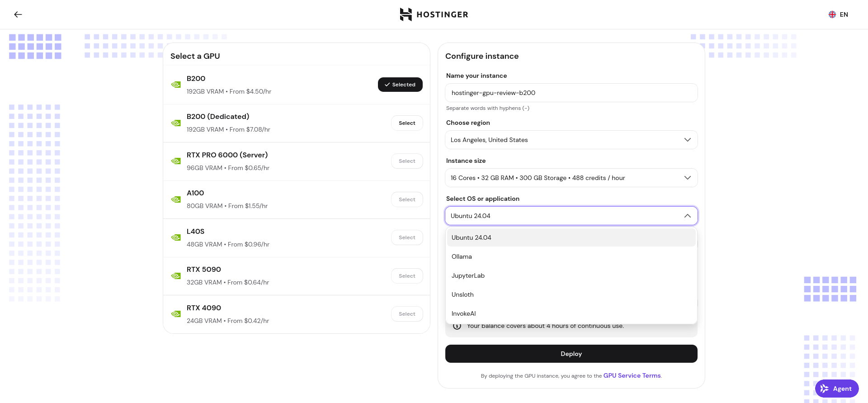Image resolution: width=868 pixels, height=403 pixels.
Task: Click the B200 GPU title text
Action: tap(196, 79)
